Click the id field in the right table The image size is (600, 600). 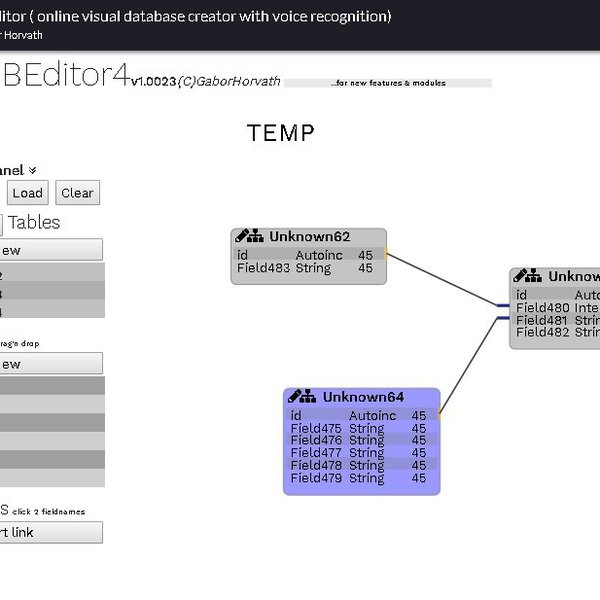tap(521, 295)
